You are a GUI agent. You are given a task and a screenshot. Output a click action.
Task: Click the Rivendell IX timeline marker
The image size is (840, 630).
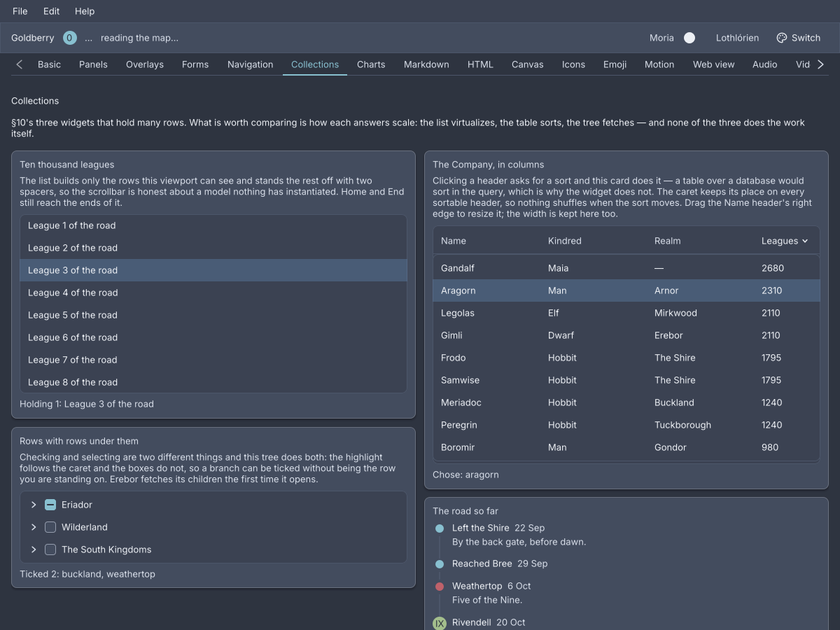[440, 623]
